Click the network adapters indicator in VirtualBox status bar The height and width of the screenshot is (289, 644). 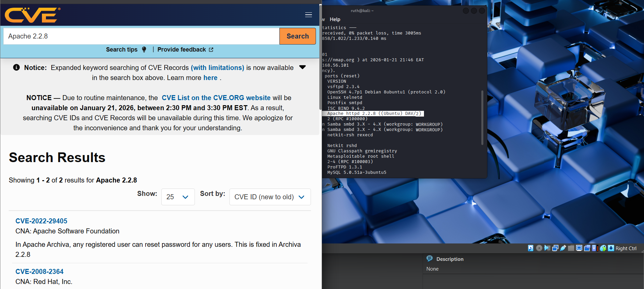pyautogui.click(x=555, y=248)
